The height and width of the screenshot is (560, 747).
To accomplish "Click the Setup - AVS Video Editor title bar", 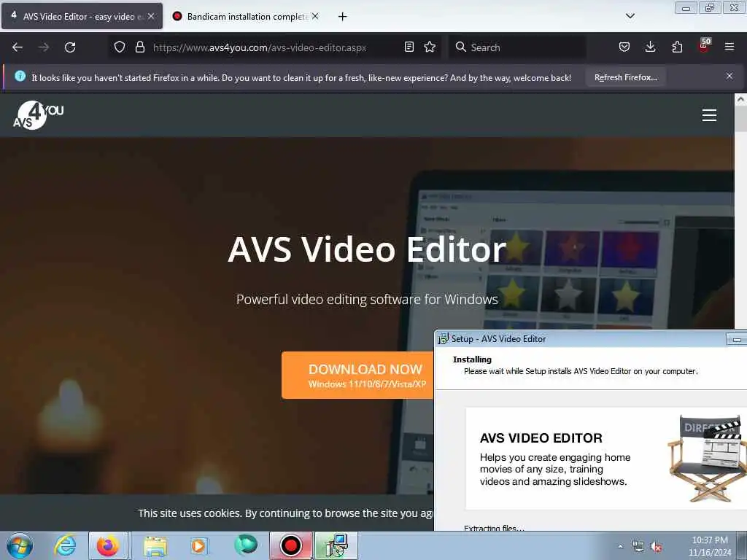I will coord(578,338).
